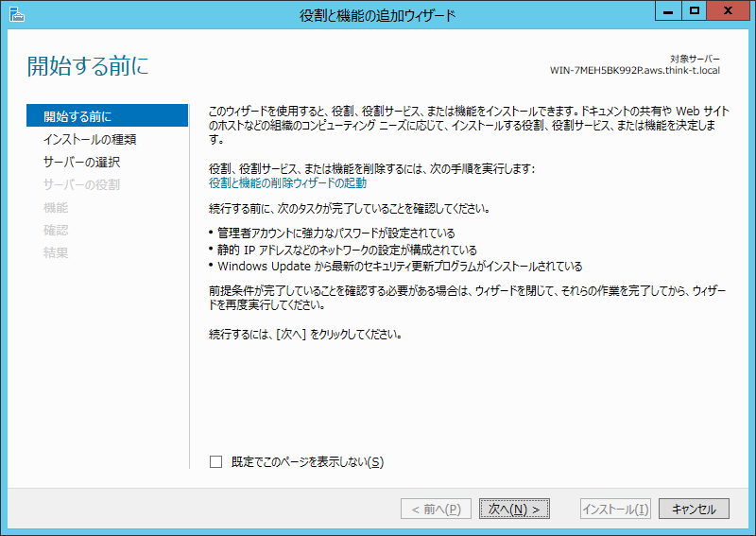Click the wizard app icon in title bar

(x=17, y=14)
